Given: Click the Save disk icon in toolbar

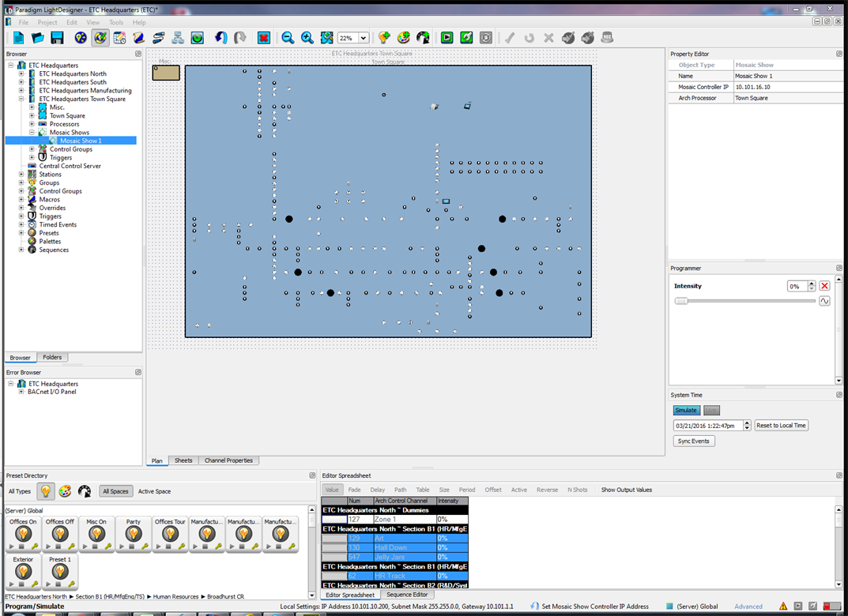Looking at the screenshot, I should pyautogui.click(x=57, y=38).
